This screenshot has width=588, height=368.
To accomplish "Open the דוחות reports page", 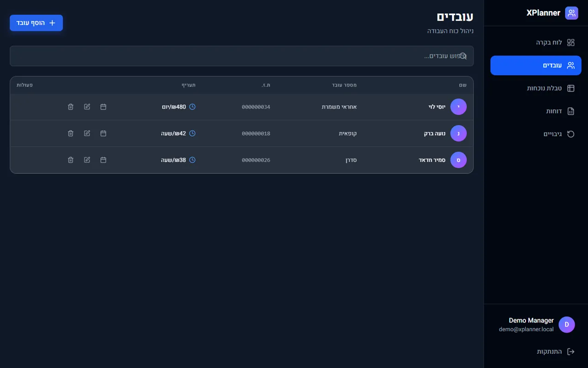I will [x=536, y=111].
